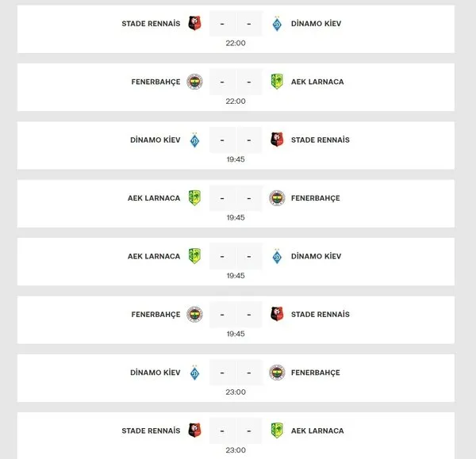The height and width of the screenshot is (459, 476).
Task: Open AEK Larnaca team name, home versus Fenerbahçe
Action: click(154, 198)
